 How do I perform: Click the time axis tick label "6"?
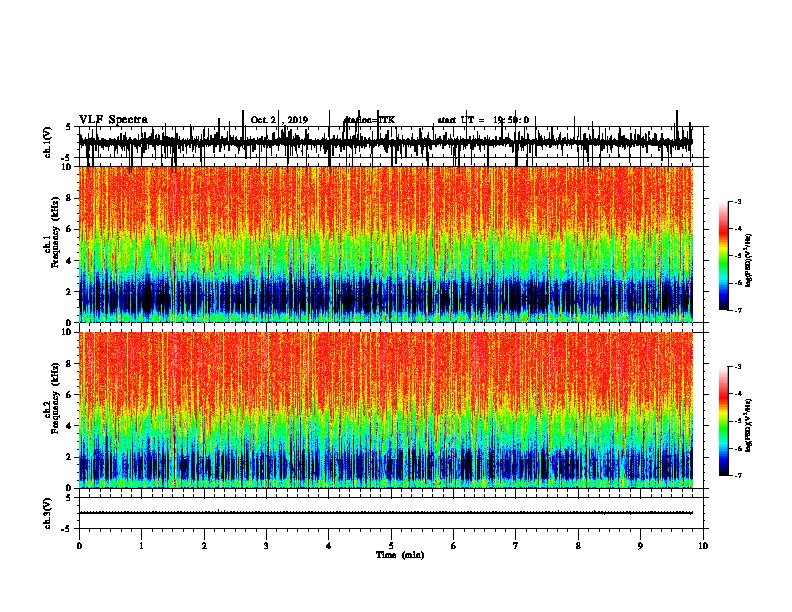pos(454,546)
